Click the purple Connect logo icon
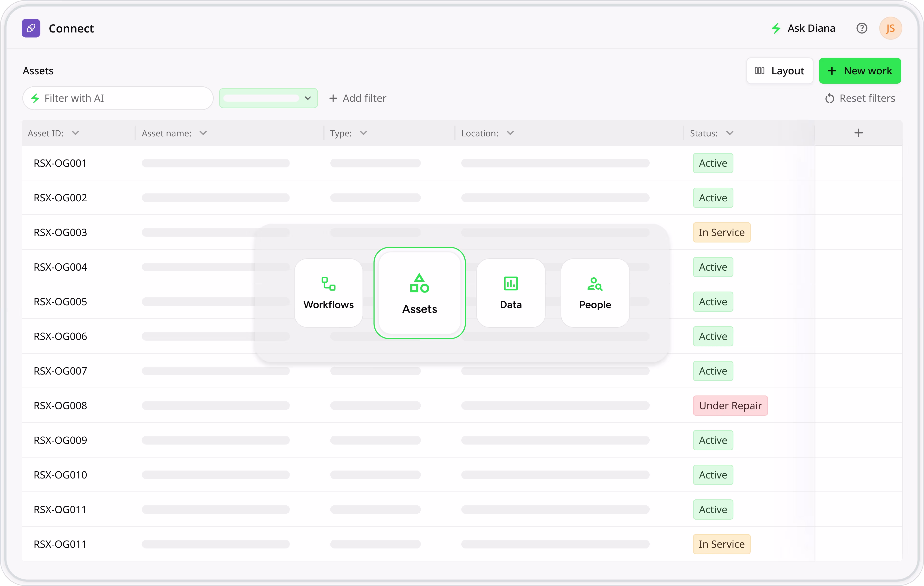 [31, 28]
